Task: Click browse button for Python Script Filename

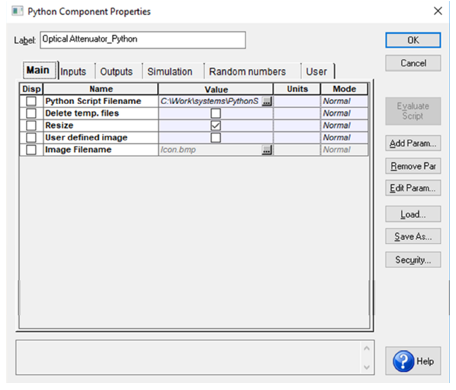Action: pos(267,101)
